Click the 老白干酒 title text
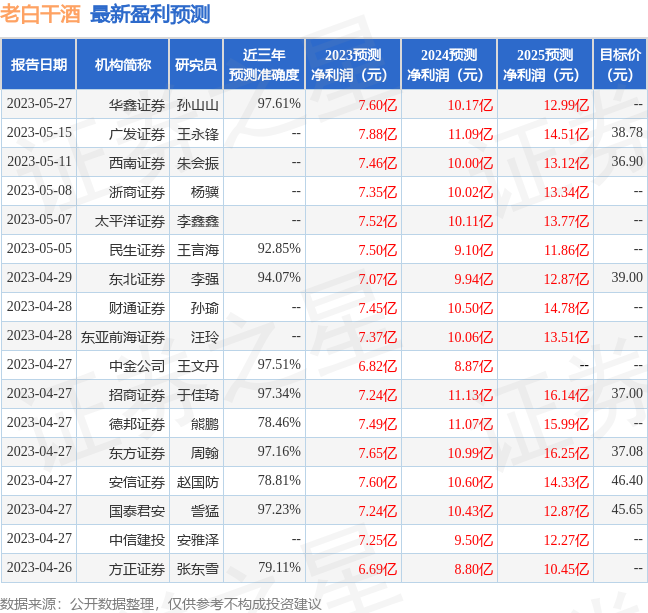 click(x=40, y=14)
